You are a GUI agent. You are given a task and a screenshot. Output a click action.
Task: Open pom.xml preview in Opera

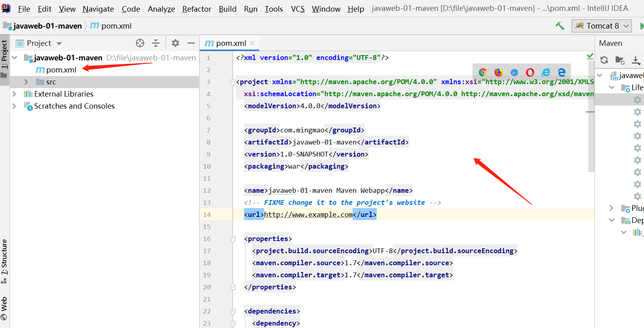pyautogui.click(x=530, y=72)
